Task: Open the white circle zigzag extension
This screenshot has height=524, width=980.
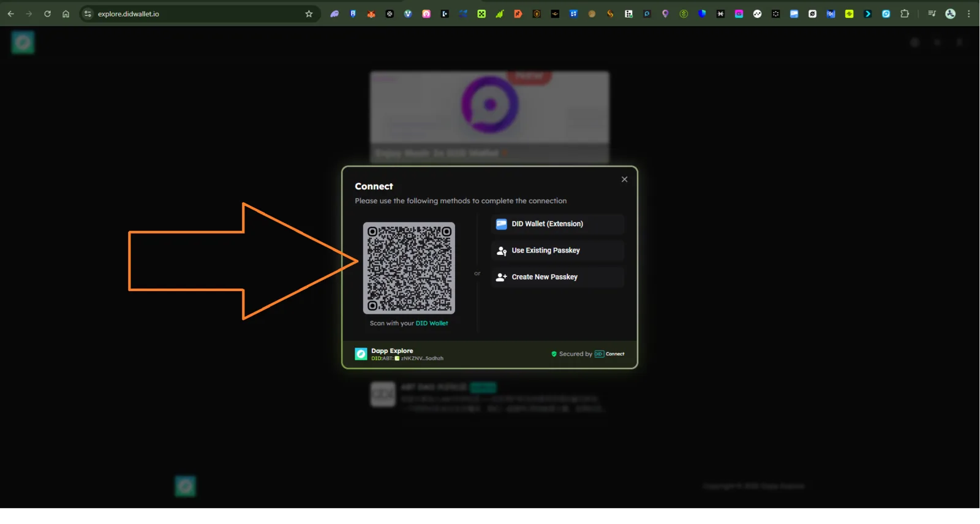Action: (757, 14)
